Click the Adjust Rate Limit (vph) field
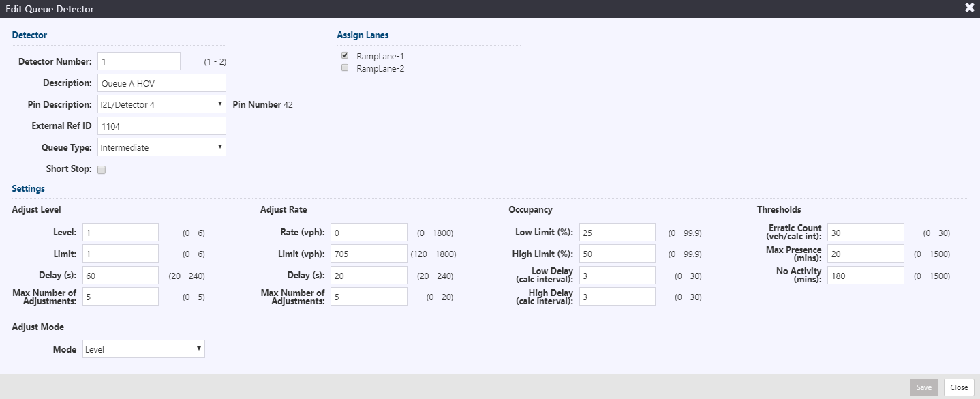Screen dimensions: 980x399 (x=369, y=254)
